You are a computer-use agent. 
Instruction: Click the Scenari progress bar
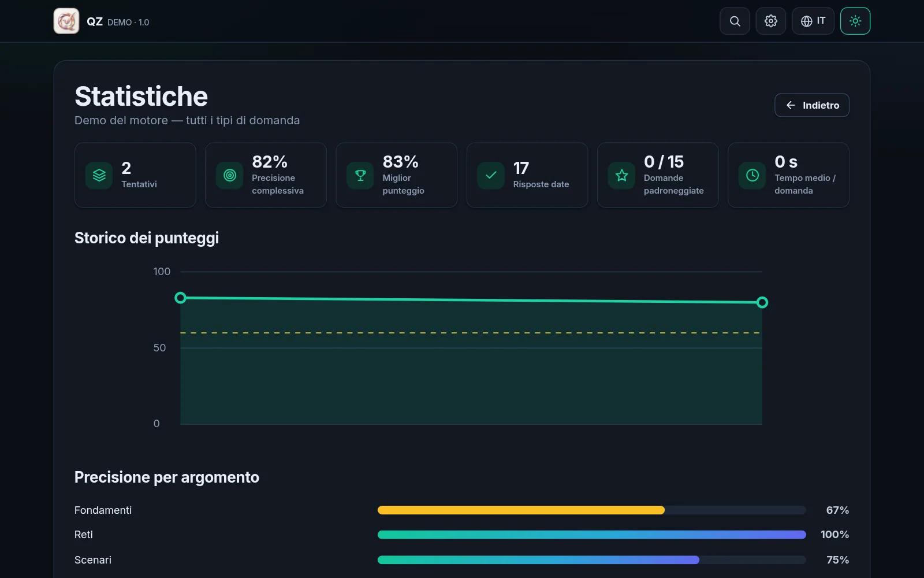(592, 560)
